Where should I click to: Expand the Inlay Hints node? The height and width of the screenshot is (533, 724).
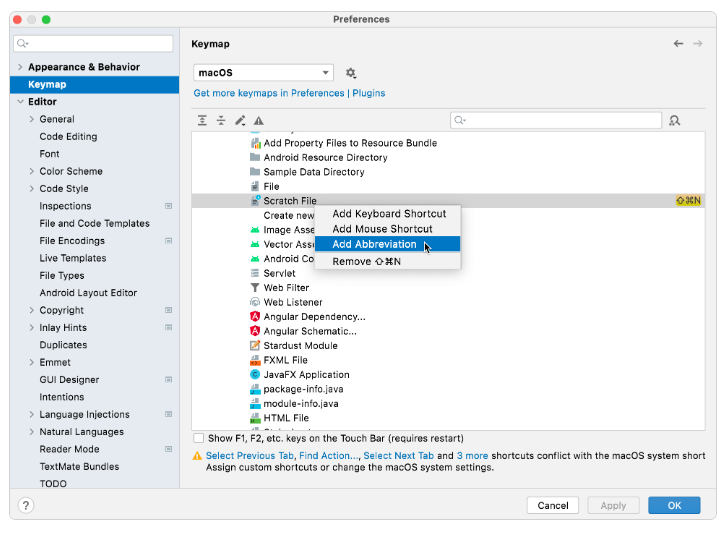click(x=31, y=327)
